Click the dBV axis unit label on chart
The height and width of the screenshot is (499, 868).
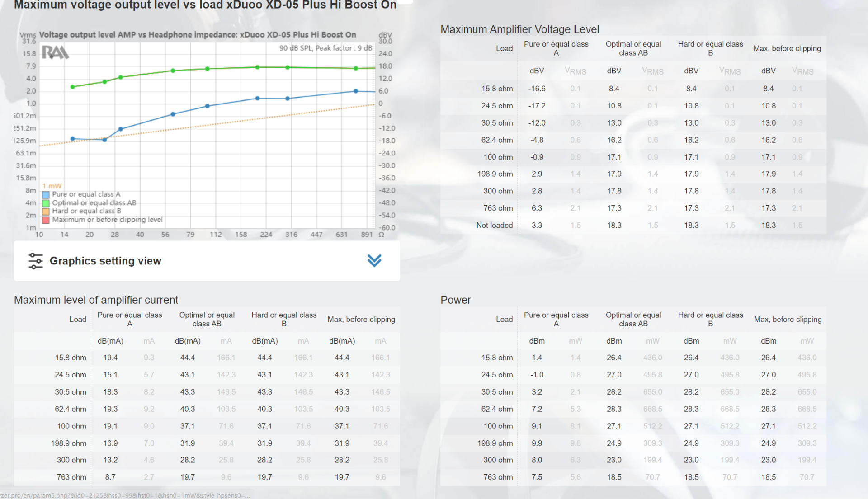pyautogui.click(x=385, y=35)
